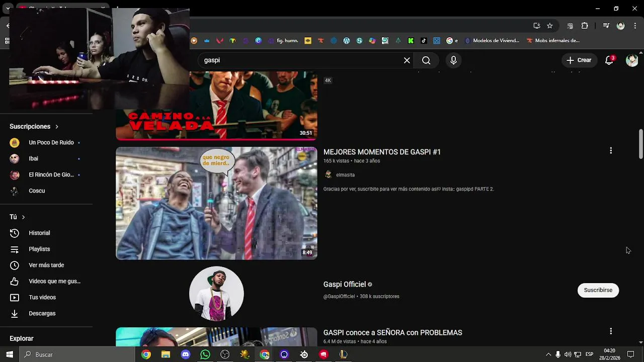Open volume control in system tray

[568, 354]
